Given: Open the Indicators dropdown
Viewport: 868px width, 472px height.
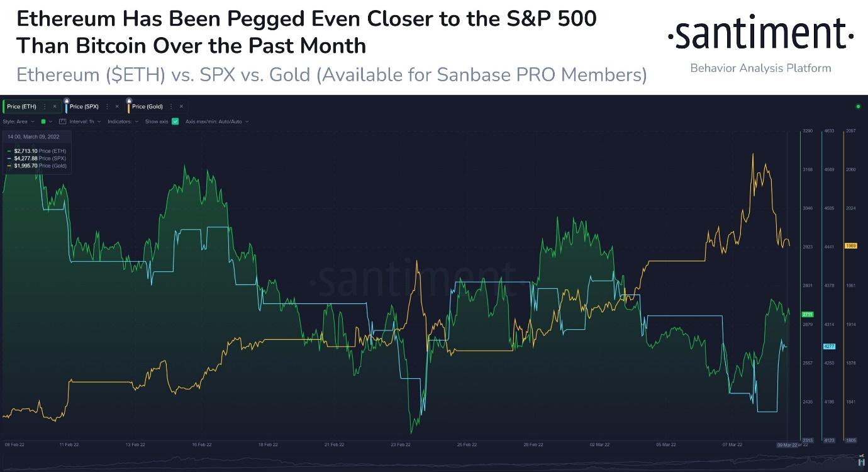Looking at the screenshot, I should 122,121.
